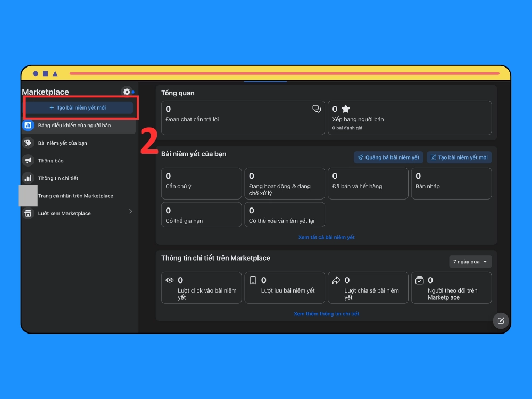Click the tag icon beside Bài niêm yết của bạn
The image size is (532, 399).
(x=28, y=143)
